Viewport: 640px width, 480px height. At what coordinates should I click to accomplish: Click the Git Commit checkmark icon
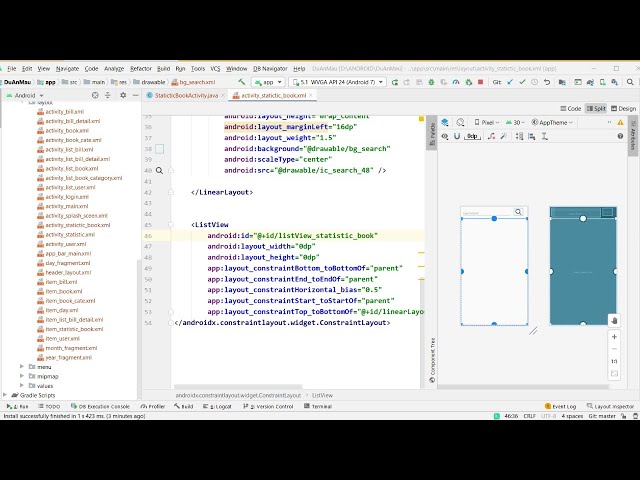pos(522,82)
